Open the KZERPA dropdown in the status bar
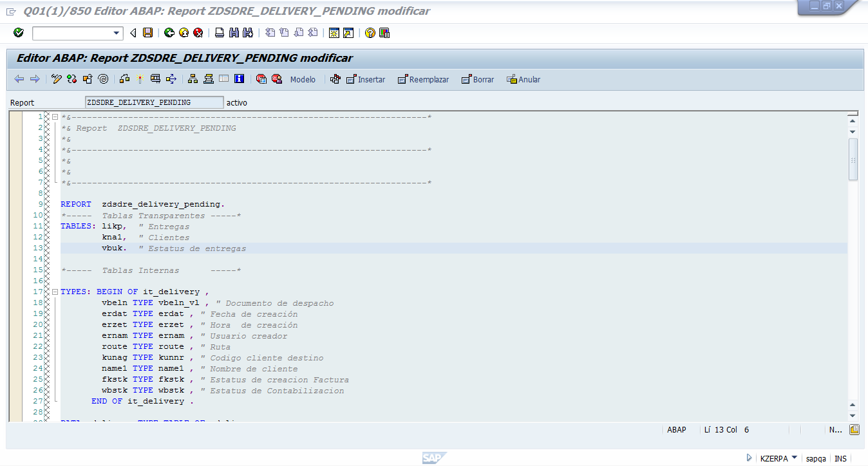The width and height of the screenshot is (868, 466). (x=778, y=458)
